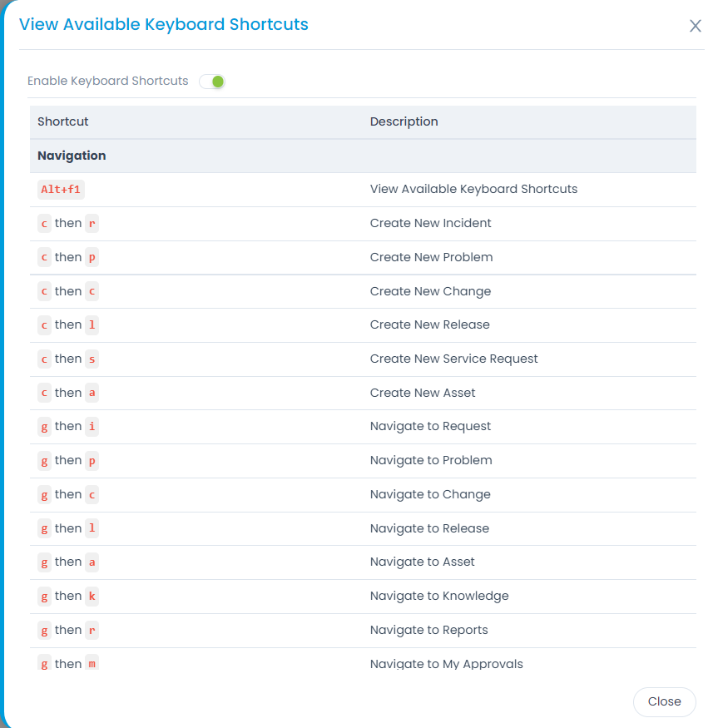Image resolution: width=718 pixels, height=728 pixels.
Task: Select the Navigation section header row
Action: [x=72, y=156]
